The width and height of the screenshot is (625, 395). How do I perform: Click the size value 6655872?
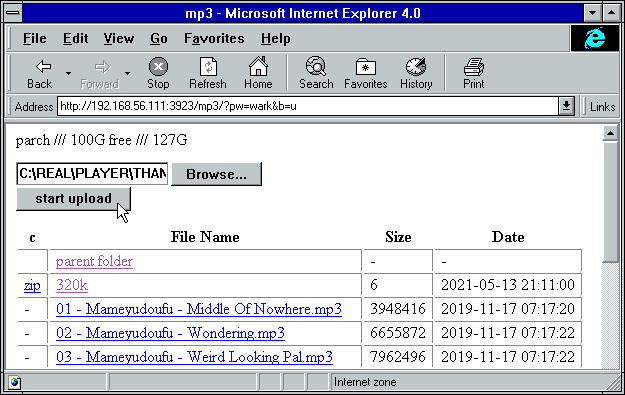click(x=398, y=333)
